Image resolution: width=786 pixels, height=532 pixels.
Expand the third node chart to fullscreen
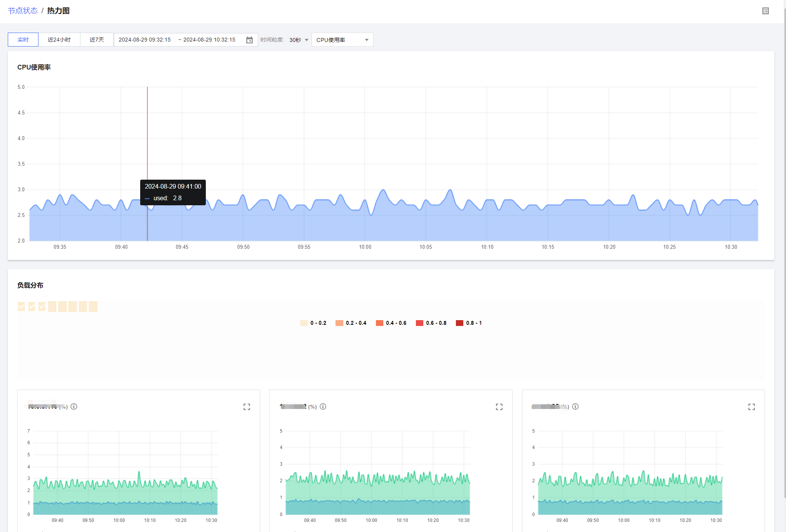coord(751,407)
